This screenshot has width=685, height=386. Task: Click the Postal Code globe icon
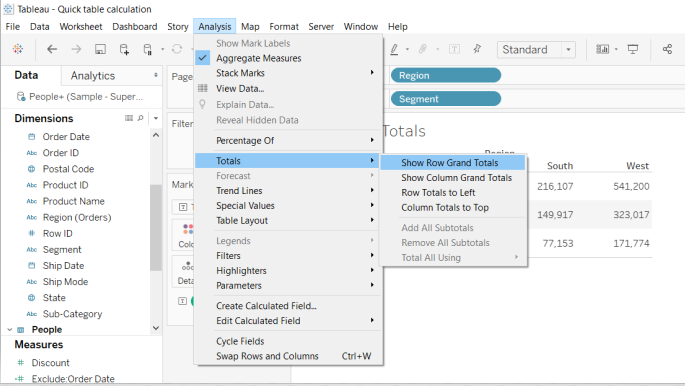[31, 169]
